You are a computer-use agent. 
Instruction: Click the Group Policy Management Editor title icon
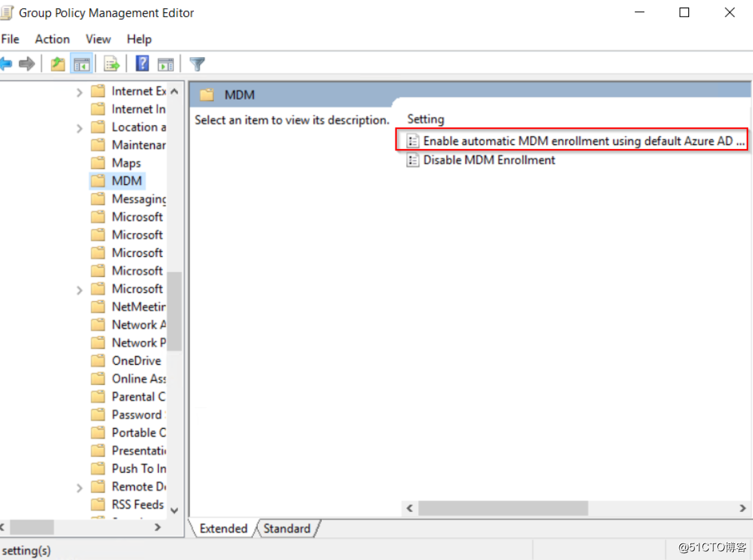7,13
